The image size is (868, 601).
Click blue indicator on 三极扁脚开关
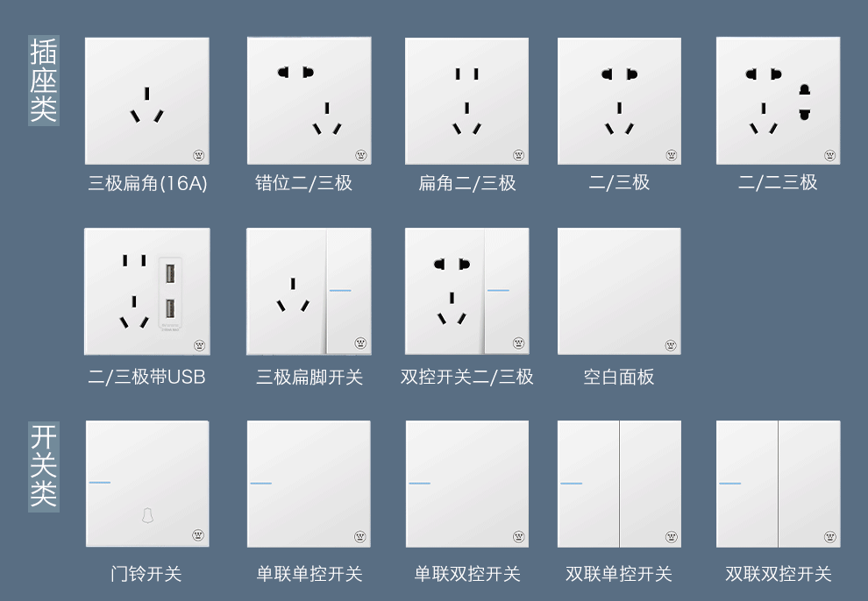pyautogui.click(x=340, y=290)
